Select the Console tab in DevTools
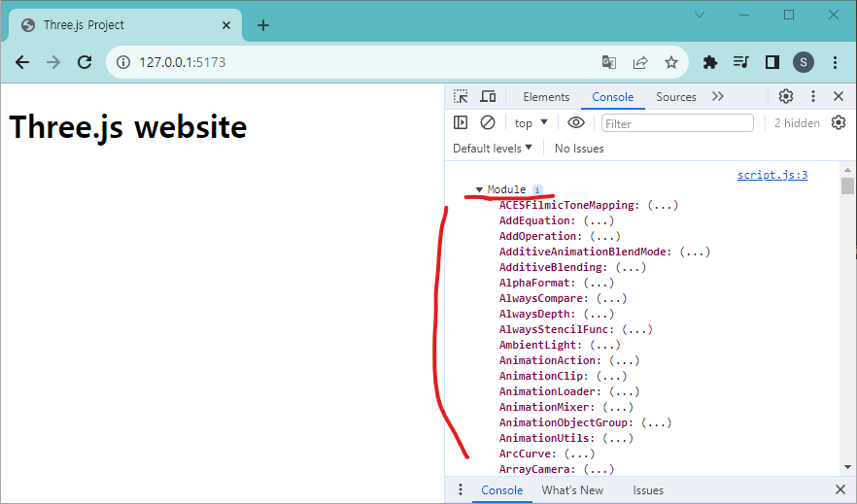 click(x=613, y=97)
